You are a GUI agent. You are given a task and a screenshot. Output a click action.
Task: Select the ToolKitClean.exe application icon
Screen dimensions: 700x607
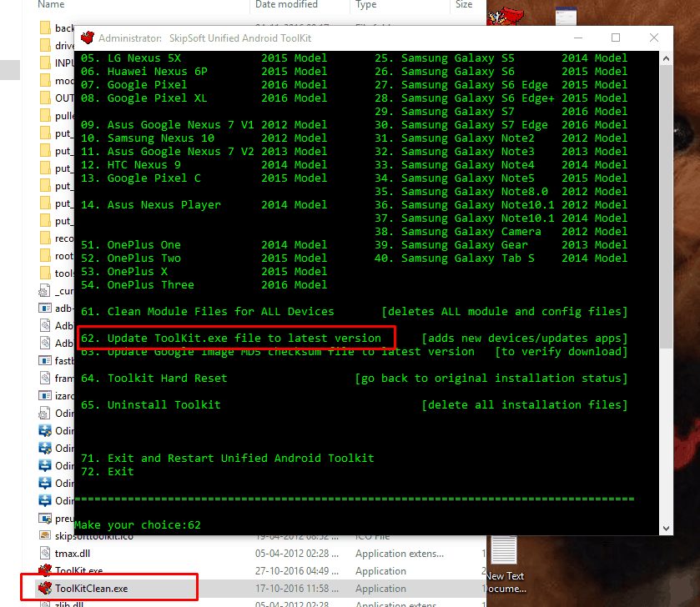click(x=45, y=589)
